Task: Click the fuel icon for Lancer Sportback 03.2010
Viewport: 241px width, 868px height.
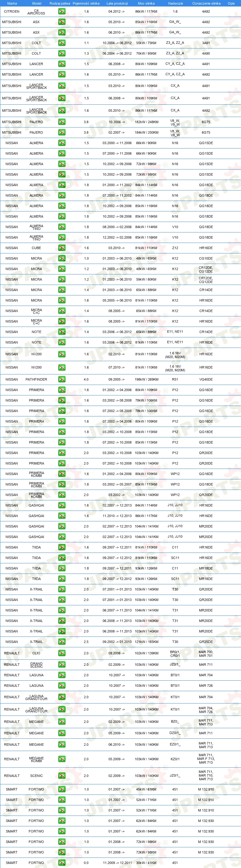Action: pos(62,86)
